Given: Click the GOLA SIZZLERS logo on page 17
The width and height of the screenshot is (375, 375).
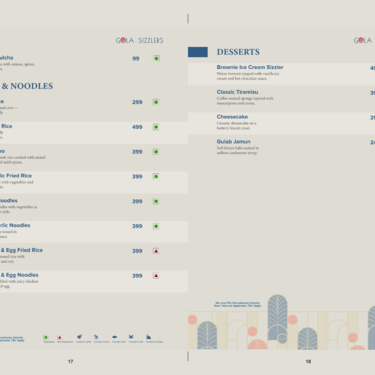Looking at the screenshot, I should click(139, 40).
